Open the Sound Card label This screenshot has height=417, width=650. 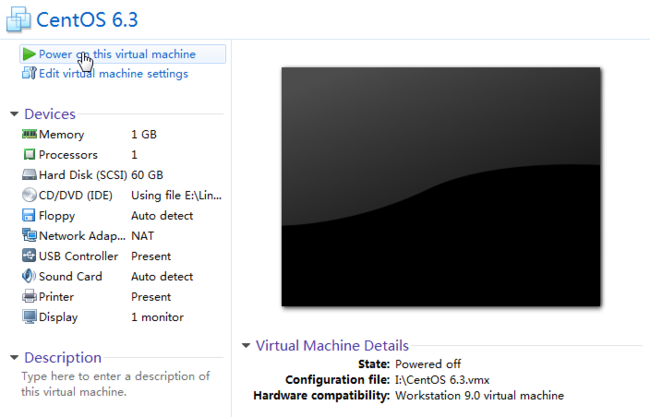coord(70,276)
